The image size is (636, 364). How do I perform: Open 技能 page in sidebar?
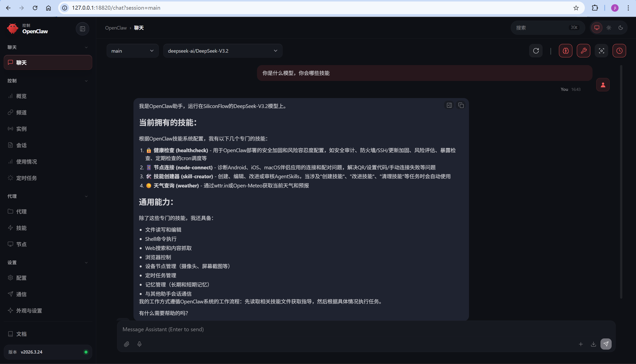21,228
